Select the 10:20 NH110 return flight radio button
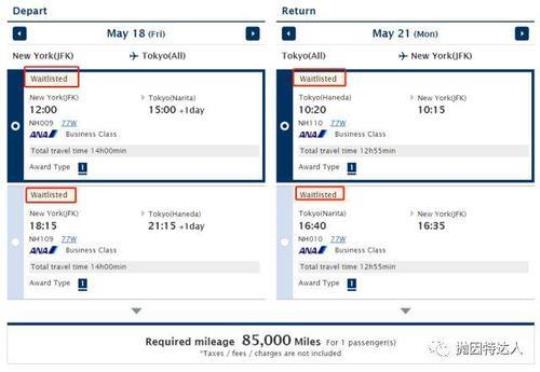This screenshot has width=540, height=372. coord(284,126)
